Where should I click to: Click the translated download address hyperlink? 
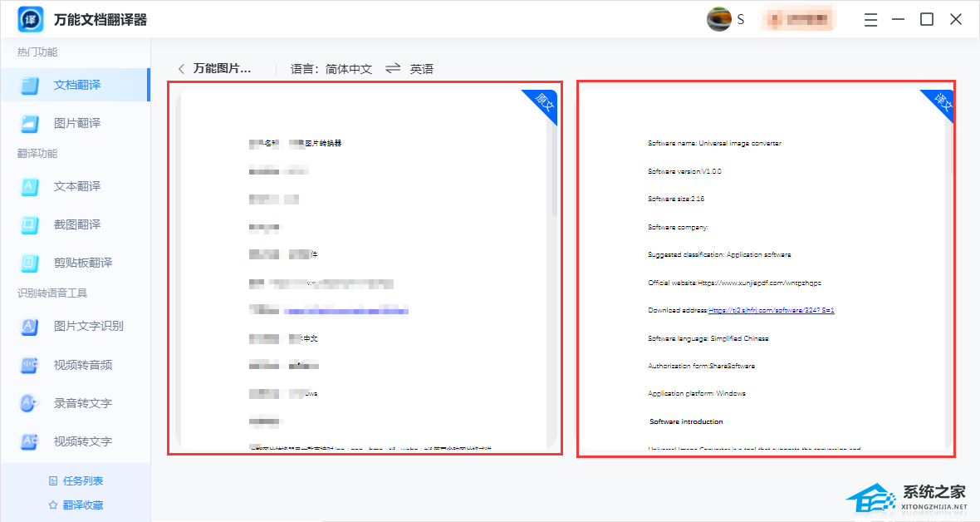(x=772, y=310)
